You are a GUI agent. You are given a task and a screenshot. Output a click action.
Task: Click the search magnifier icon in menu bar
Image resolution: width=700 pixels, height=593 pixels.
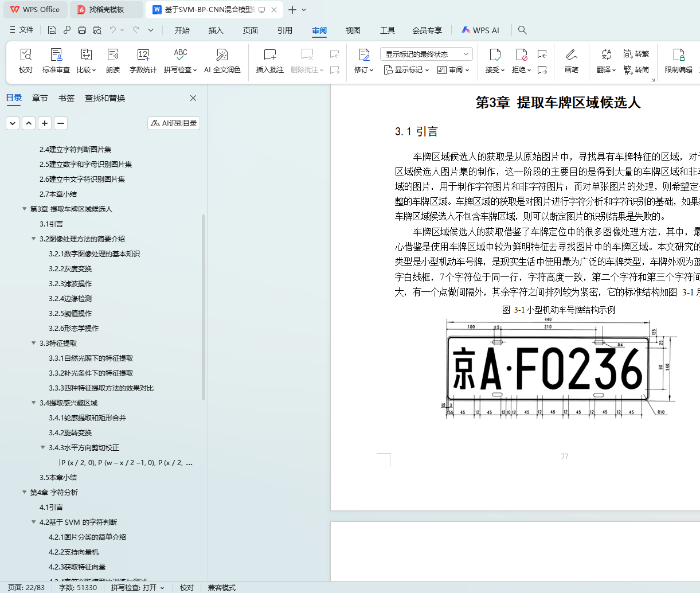[x=522, y=30]
